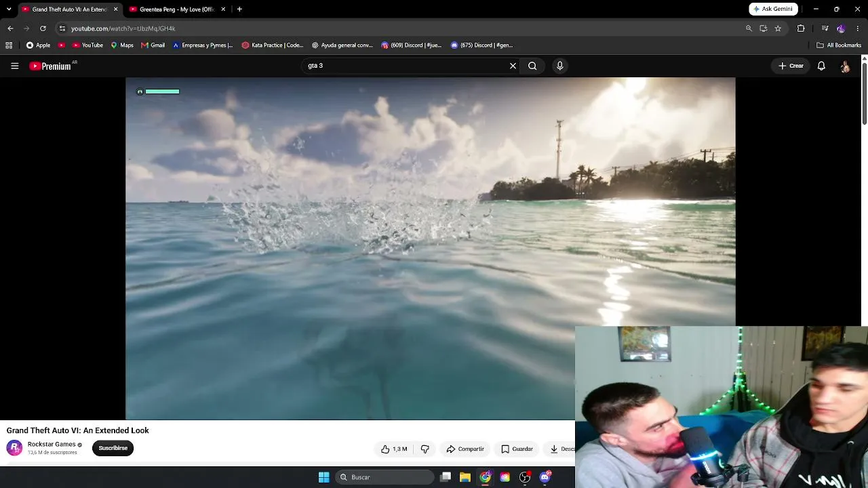Open media controls in Chrome toolbar
Screen dimensions: 868x488
tap(825, 28)
